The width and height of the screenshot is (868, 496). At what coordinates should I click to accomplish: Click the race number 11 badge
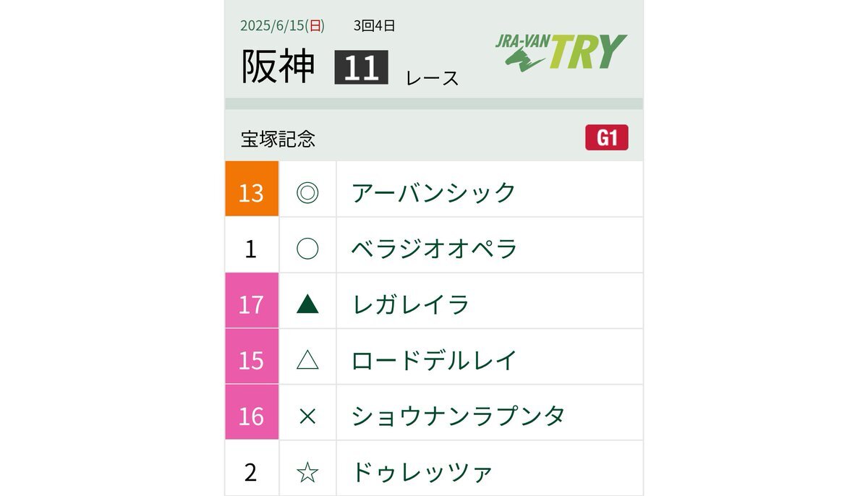[x=362, y=67]
